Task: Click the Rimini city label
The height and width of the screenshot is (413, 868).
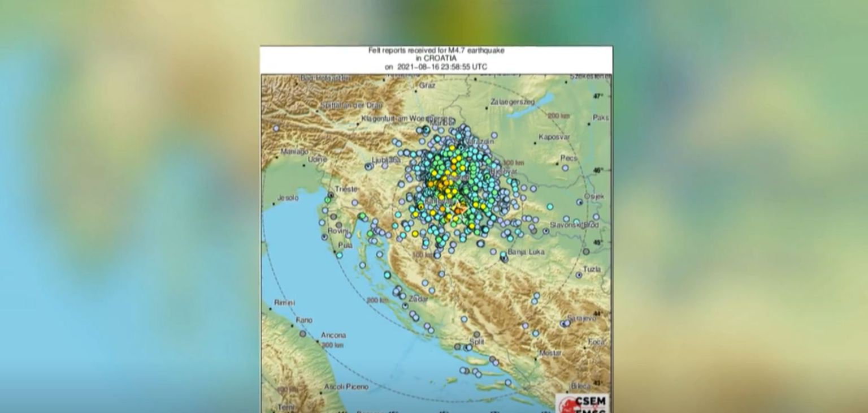Action: (284, 303)
